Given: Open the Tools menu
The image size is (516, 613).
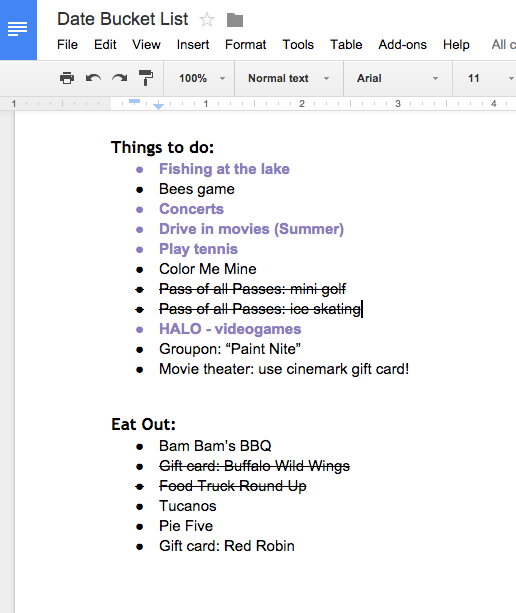Looking at the screenshot, I should (x=298, y=45).
